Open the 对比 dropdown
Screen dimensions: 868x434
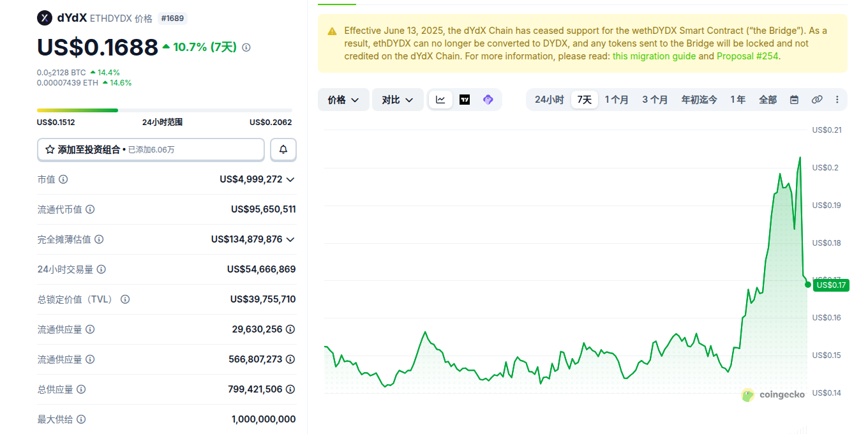coord(398,100)
